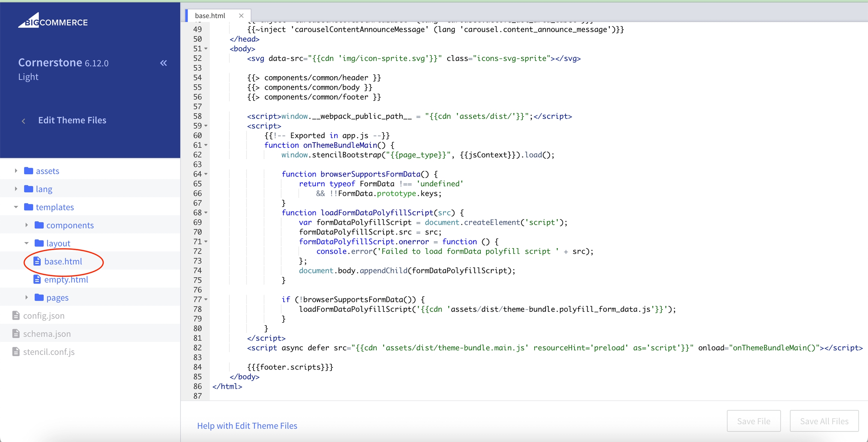Click the schema.json file icon
Screen dimensions: 868x442
[x=16, y=334]
